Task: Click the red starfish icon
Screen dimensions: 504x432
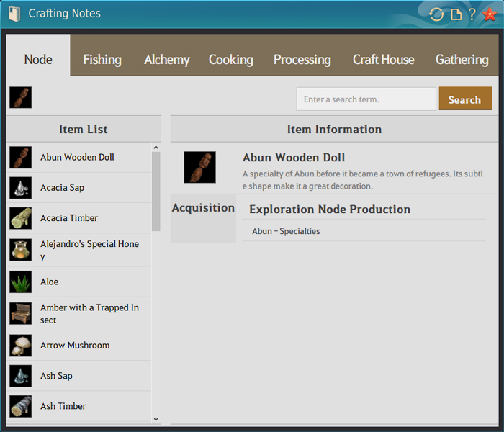Action: [490, 14]
